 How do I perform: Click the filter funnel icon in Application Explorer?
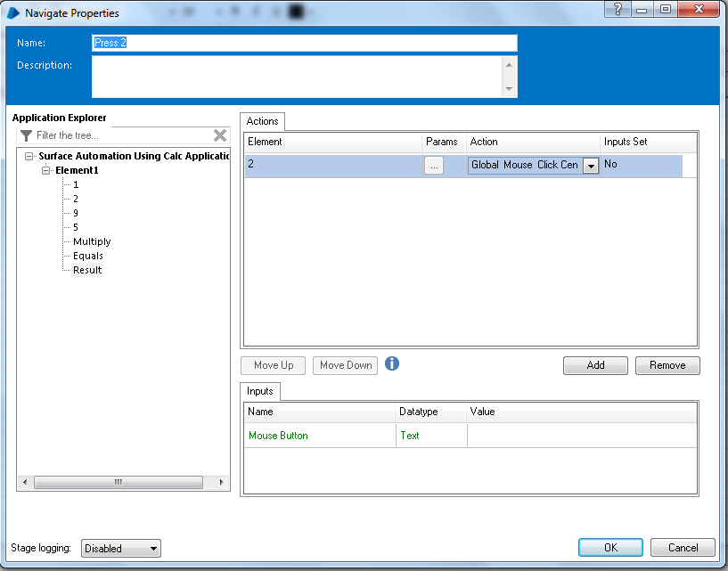29,135
